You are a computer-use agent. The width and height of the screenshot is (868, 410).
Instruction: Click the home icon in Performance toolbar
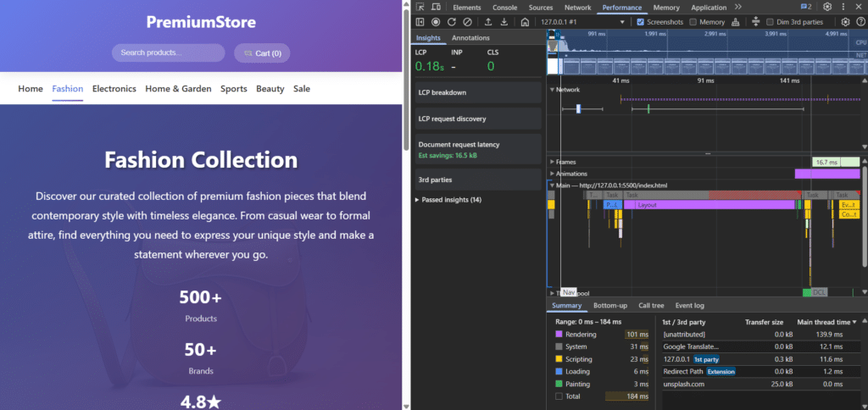(x=526, y=22)
